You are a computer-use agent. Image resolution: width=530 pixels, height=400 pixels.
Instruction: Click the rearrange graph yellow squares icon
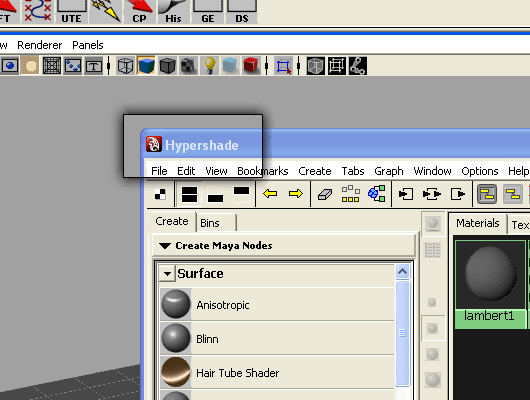(351, 194)
